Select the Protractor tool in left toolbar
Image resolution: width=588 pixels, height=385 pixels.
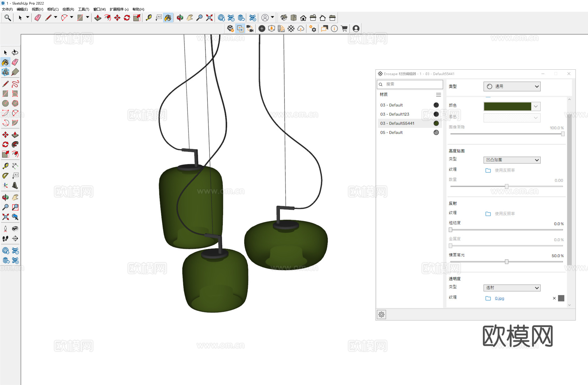pos(6,176)
